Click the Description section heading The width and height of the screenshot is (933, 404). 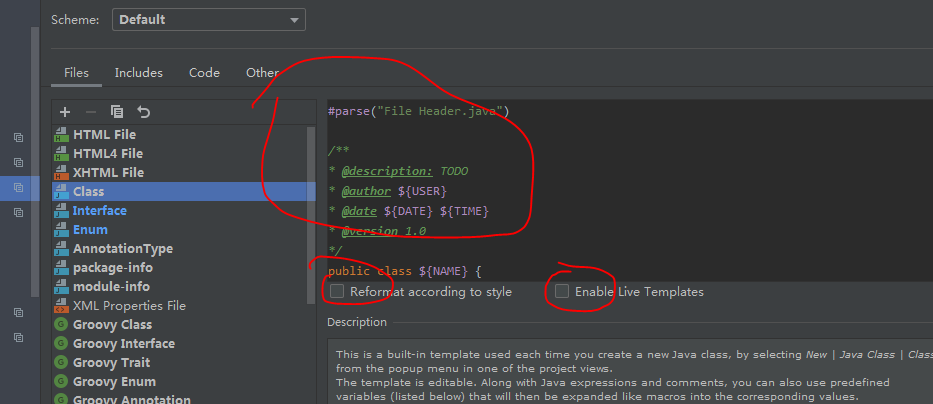357,322
